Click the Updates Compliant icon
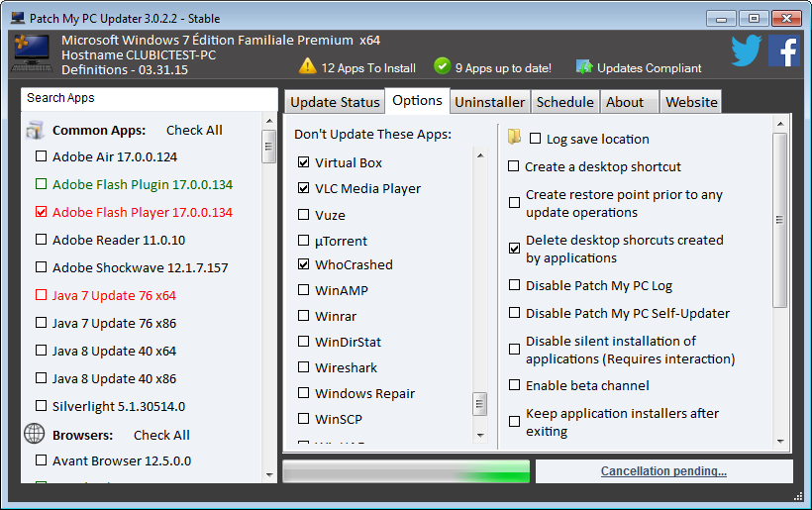 pos(584,66)
